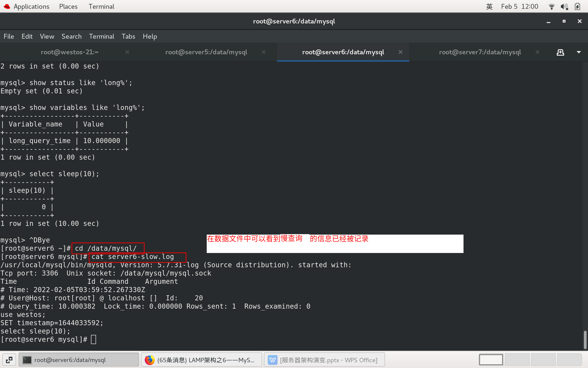This screenshot has width=588, height=368.
Task: Switch to the root@server7:/data/mysql tab
Action: pyautogui.click(x=480, y=52)
